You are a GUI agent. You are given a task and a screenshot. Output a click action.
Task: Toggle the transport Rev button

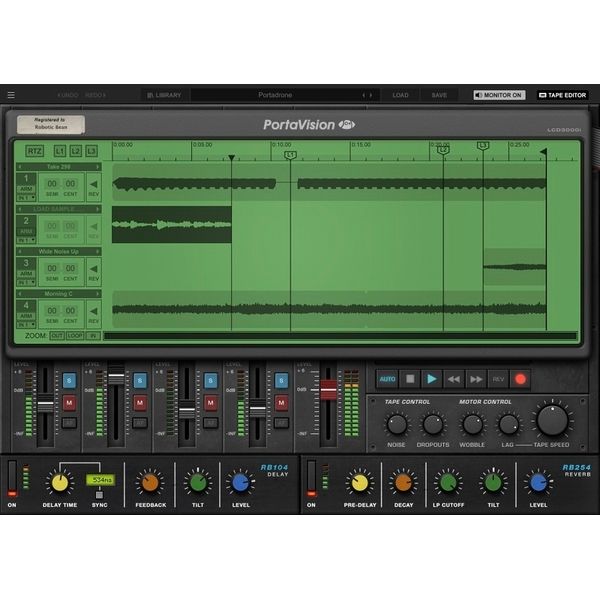pos(498,379)
